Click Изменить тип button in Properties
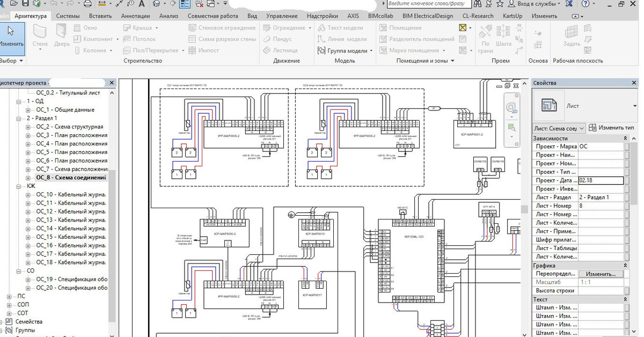 (x=611, y=128)
